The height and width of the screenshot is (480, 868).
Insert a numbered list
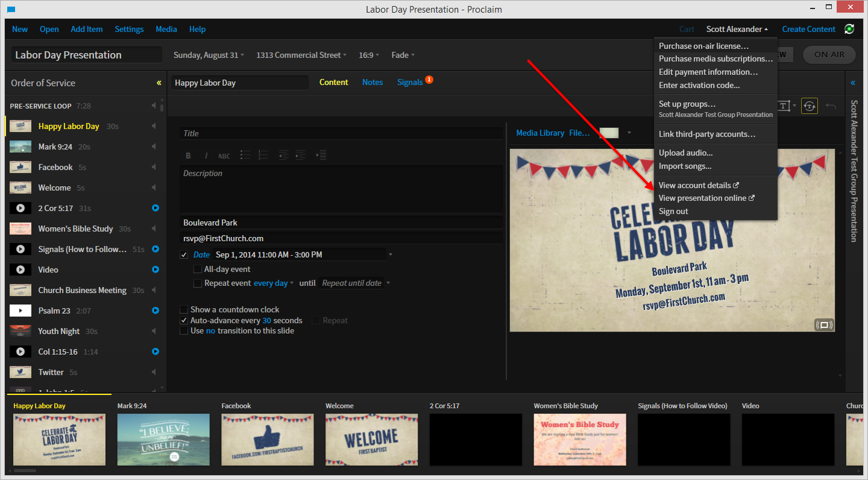click(262, 155)
